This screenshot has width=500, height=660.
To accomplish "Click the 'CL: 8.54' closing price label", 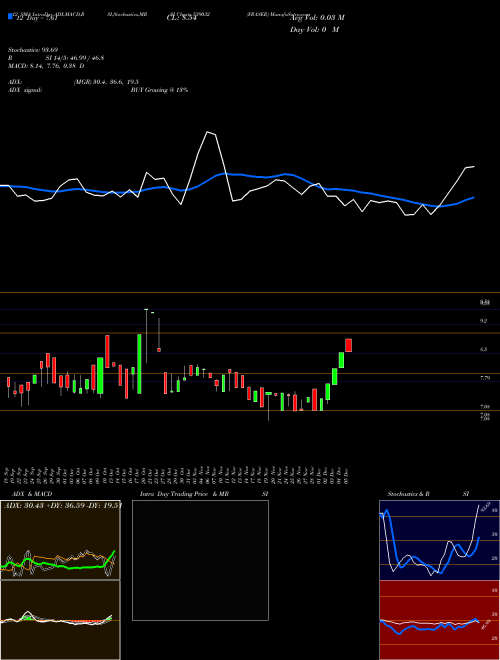I will 182,18.
